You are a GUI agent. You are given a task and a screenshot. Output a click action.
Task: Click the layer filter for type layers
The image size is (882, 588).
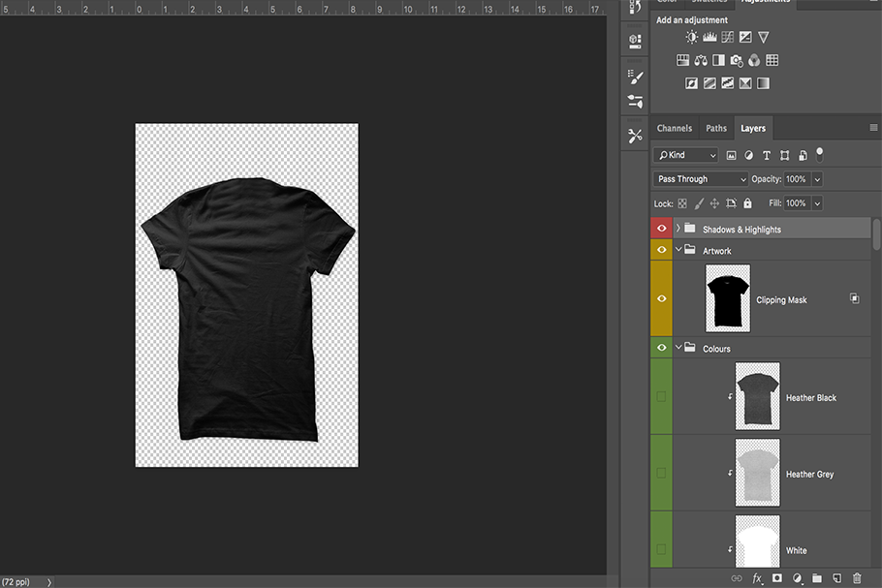767,155
